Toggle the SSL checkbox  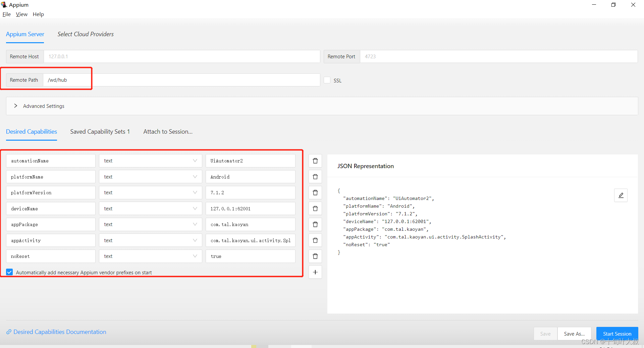(327, 80)
